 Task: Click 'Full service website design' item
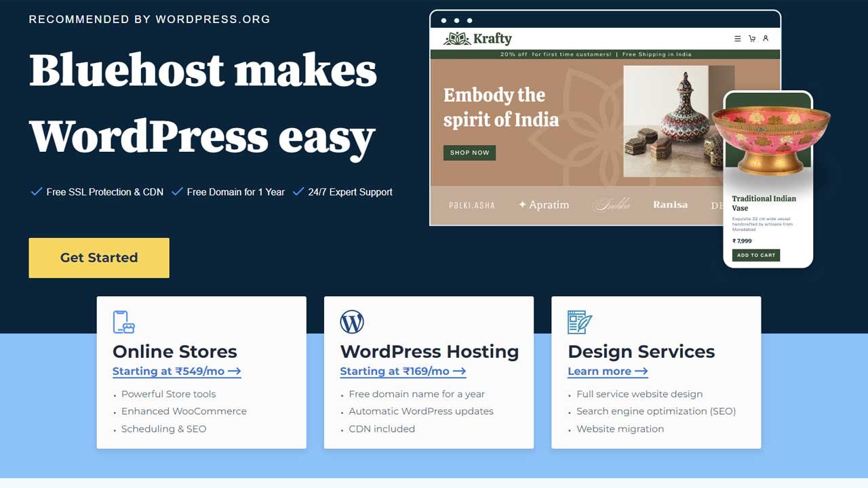tap(639, 394)
